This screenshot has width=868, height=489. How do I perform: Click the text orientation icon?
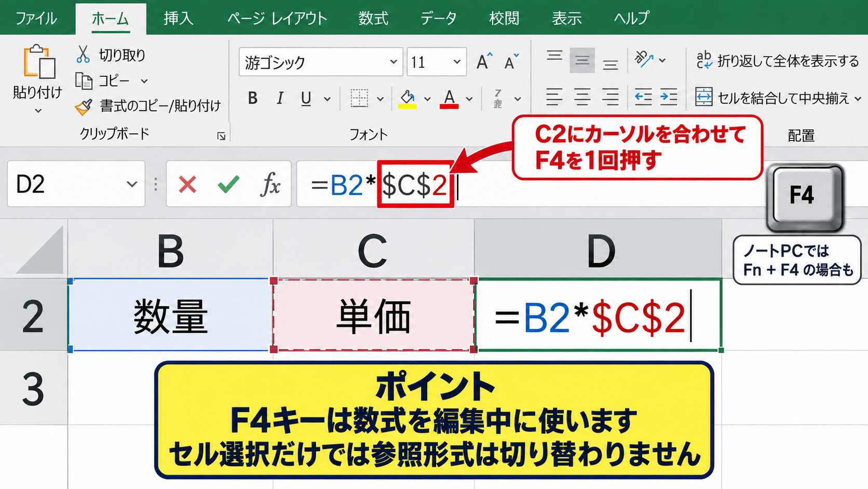[x=644, y=60]
